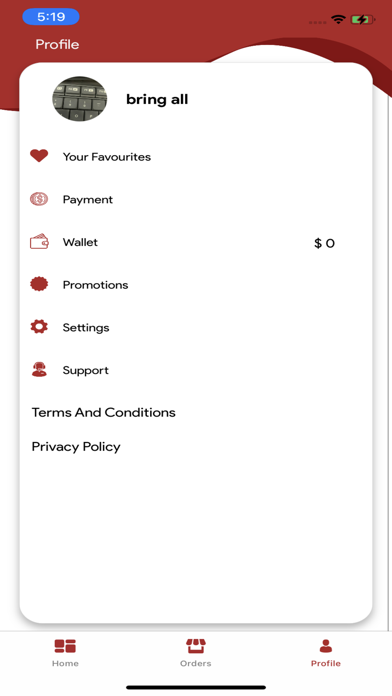392x696 pixels.
Task: Tap the heart icon for favourites
Action: 39,156
